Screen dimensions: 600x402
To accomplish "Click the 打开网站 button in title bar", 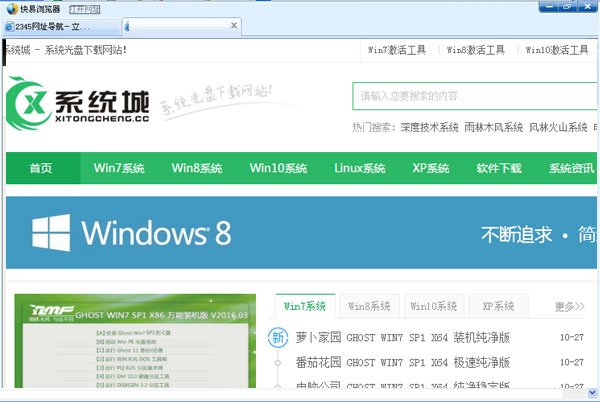I will tap(84, 10).
